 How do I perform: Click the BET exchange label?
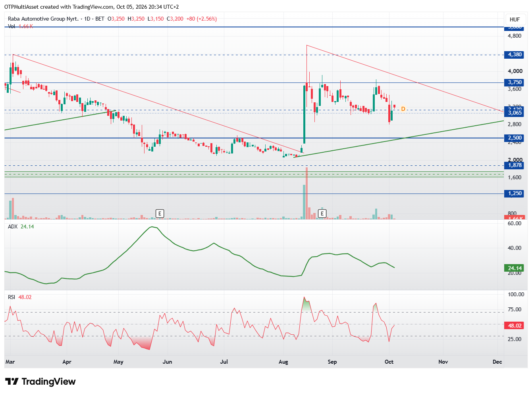[100, 19]
